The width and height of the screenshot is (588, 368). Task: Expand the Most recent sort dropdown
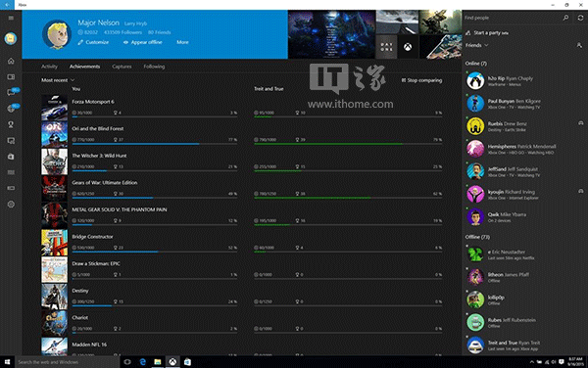click(58, 80)
